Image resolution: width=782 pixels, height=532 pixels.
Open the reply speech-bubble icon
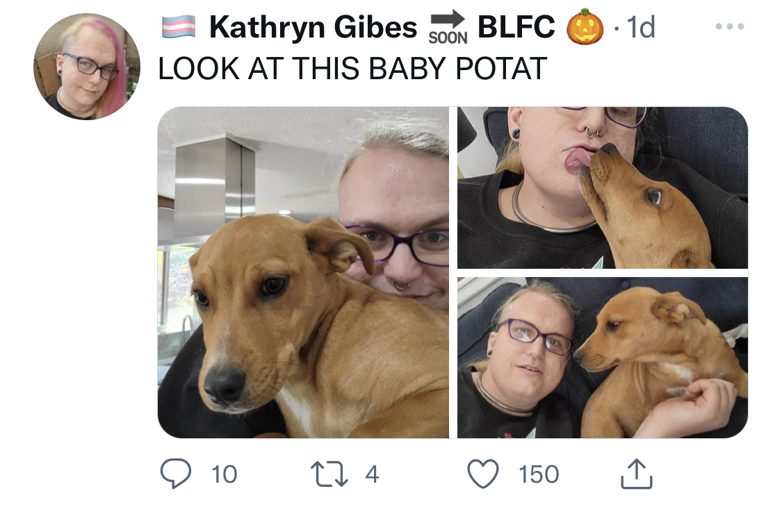point(176,473)
